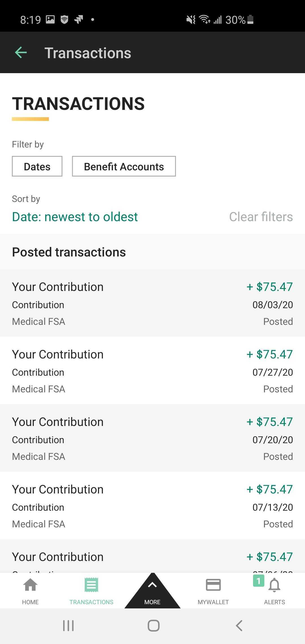The image size is (305, 644).
Task: Open the 07/20/20 contribution transaction
Action: point(152,438)
